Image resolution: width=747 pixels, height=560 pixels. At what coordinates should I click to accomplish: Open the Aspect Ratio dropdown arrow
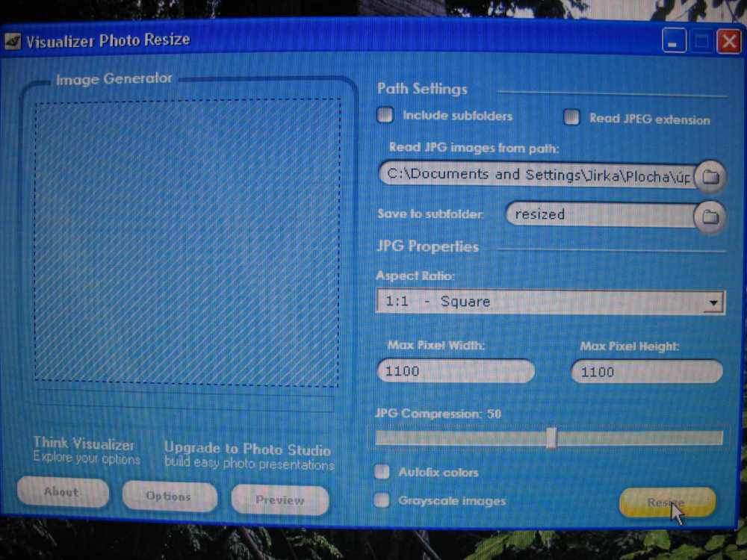click(x=714, y=303)
